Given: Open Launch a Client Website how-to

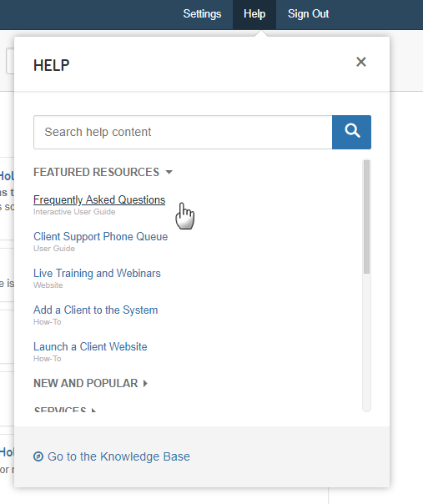Looking at the screenshot, I should pyautogui.click(x=90, y=346).
